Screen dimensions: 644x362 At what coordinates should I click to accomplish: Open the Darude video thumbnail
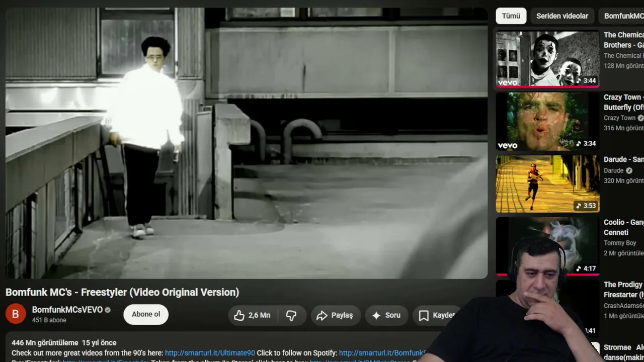pos(547,184)
